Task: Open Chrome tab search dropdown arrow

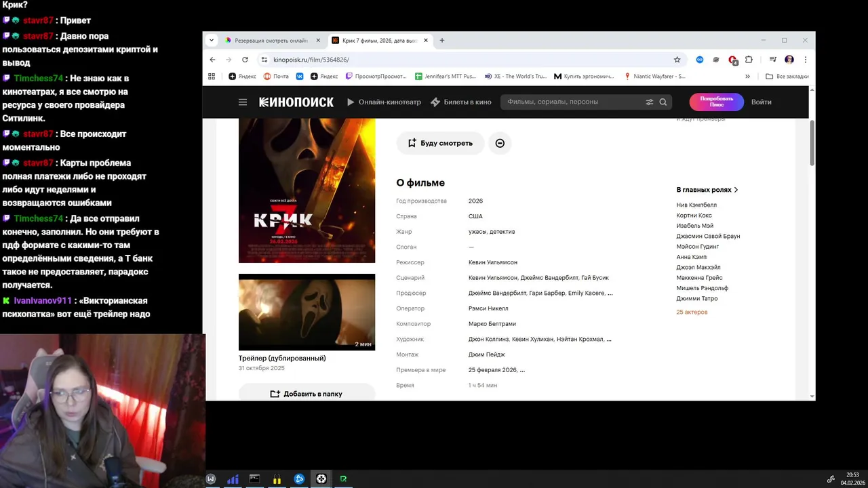Action: pyautogui.click(x=212, y=41)
